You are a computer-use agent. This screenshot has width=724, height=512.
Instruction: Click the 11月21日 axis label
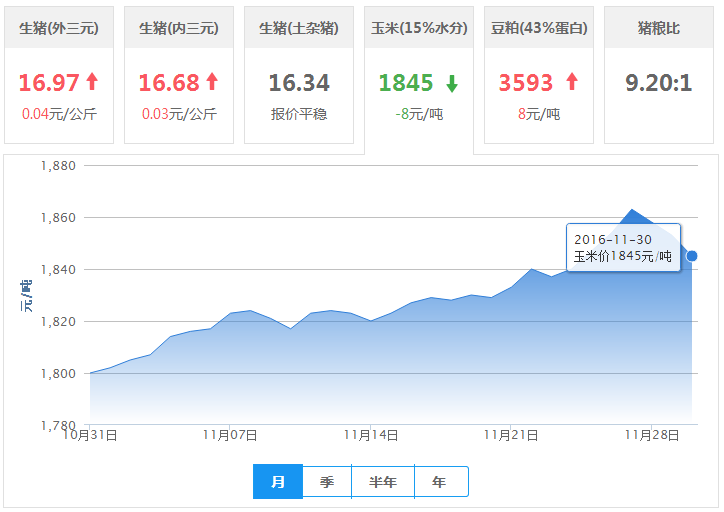click(511, 435)
